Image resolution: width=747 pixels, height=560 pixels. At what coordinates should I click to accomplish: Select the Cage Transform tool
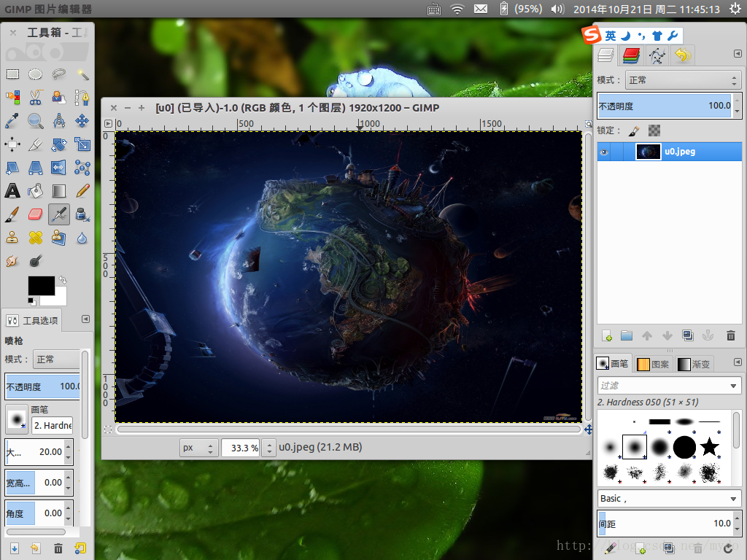point(82,168)
